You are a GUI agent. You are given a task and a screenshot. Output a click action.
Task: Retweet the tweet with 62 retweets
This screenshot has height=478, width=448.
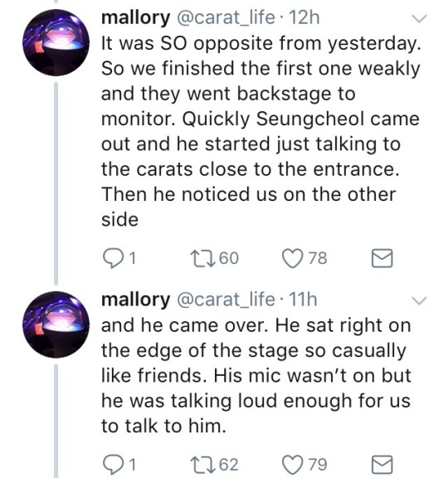tap(201, 465)
